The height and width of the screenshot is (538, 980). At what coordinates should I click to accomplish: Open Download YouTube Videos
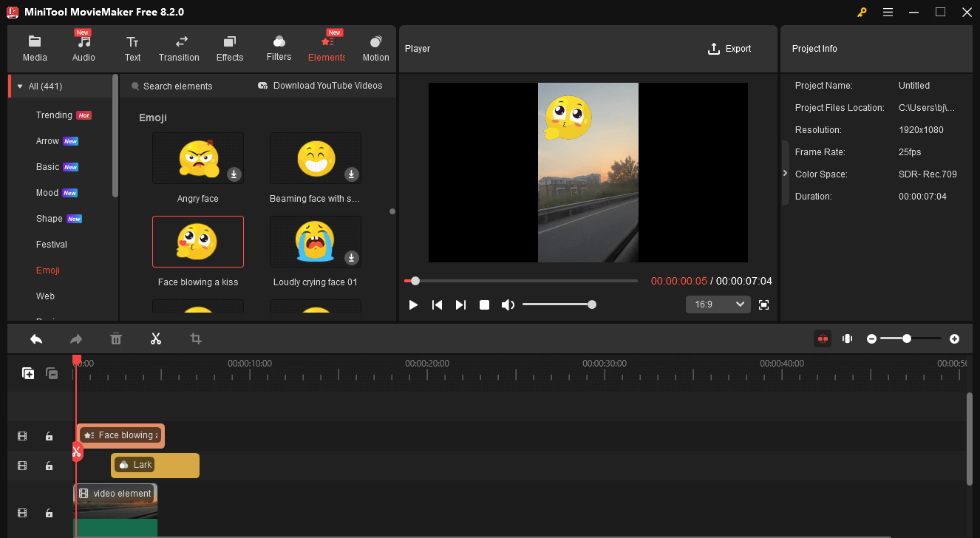(x=320, y=86)
